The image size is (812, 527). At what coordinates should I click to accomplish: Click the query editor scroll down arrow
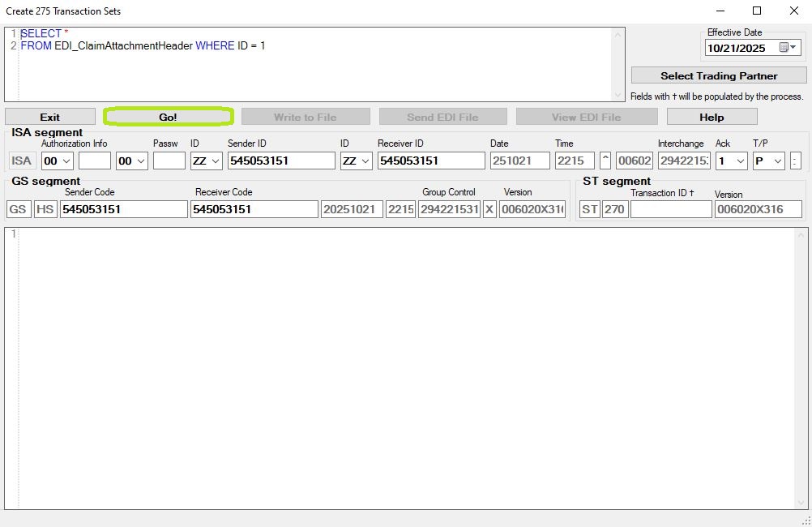tap(618, 95)
